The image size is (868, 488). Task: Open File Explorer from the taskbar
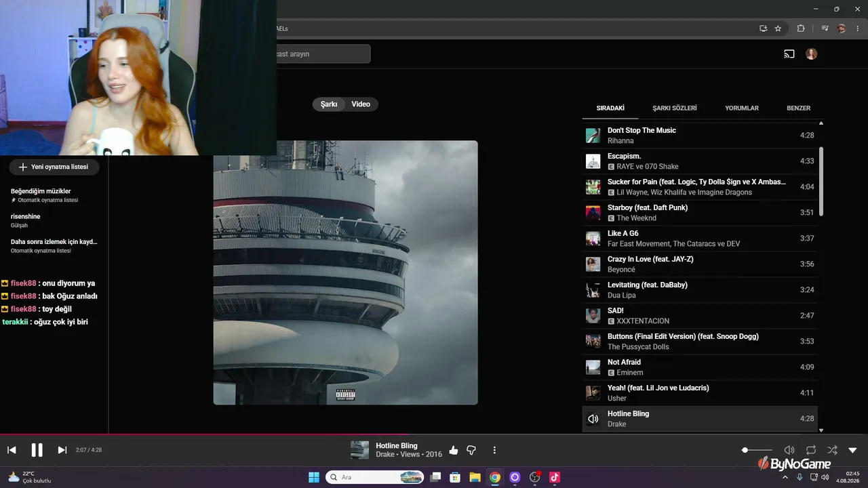(x=475, y=477)
